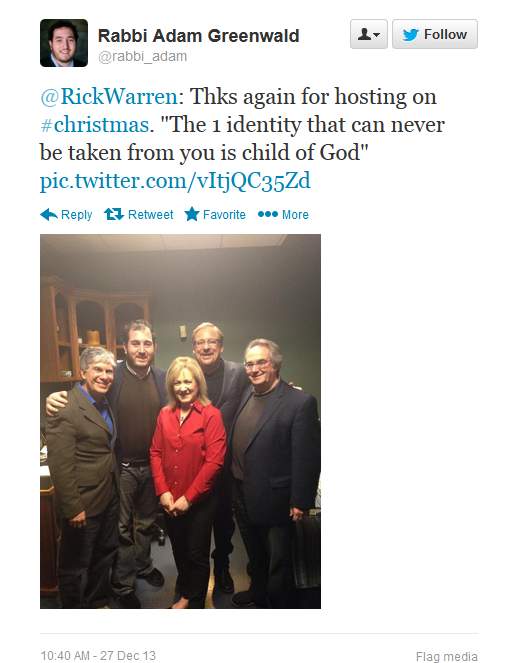Expand the More options menu
Viewport: 513px width, 663px height.
[283, 214]
